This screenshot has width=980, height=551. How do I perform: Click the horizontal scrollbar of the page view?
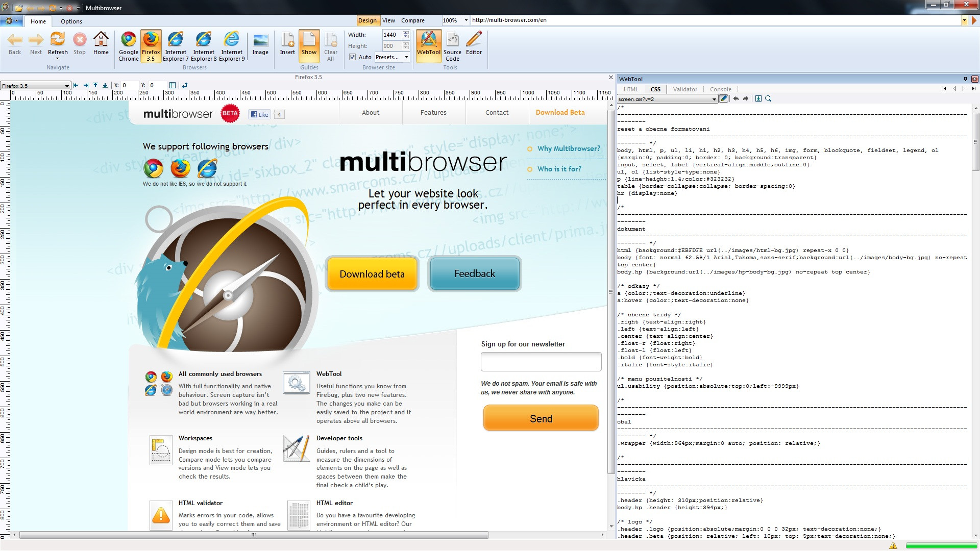254,535
